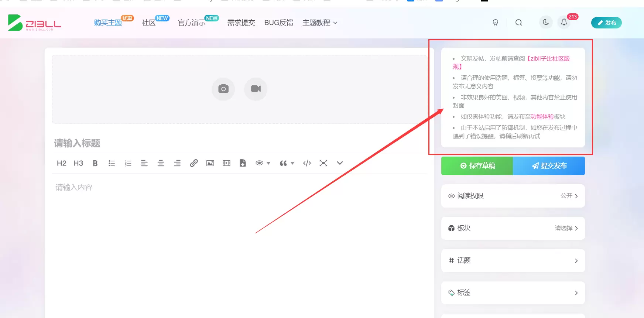This screenshot has width=644, height=318.
Task: Click the 保存草稿 button
Action: point(477,166)
